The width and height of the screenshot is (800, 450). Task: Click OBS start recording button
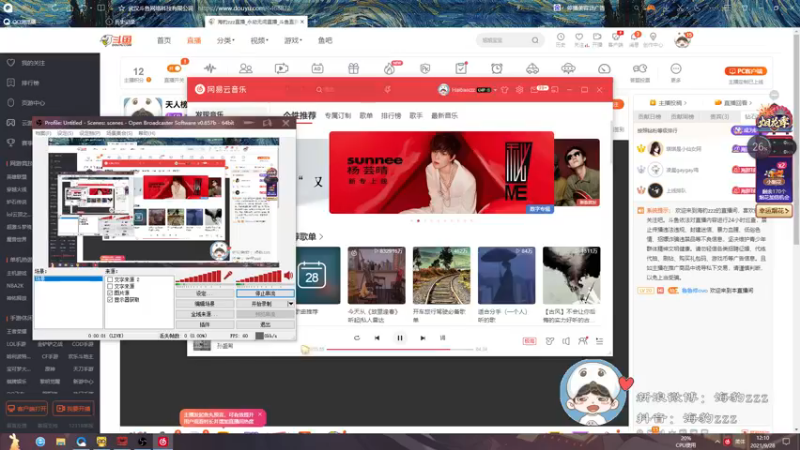(x=262, y=304)
